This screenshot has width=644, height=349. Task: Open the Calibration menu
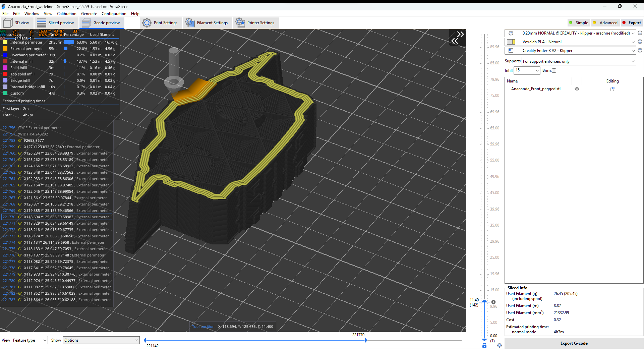[x=66, y=14]
